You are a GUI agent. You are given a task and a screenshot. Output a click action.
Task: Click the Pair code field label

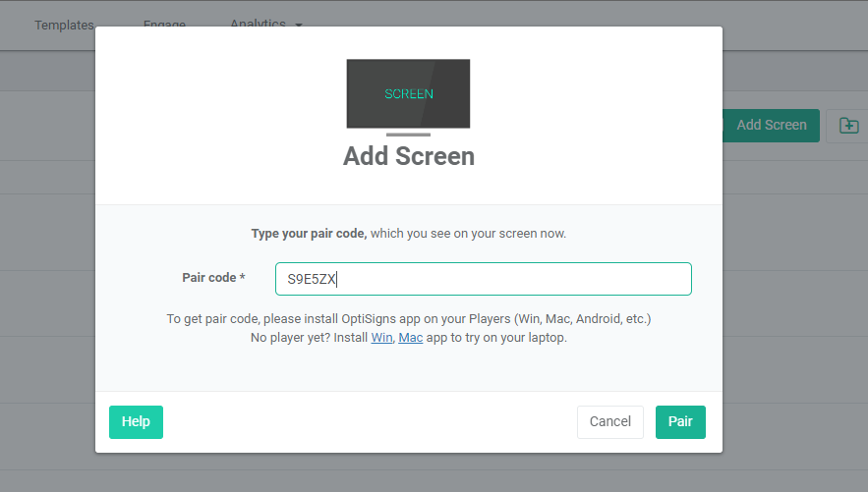[x=213, y=278]
